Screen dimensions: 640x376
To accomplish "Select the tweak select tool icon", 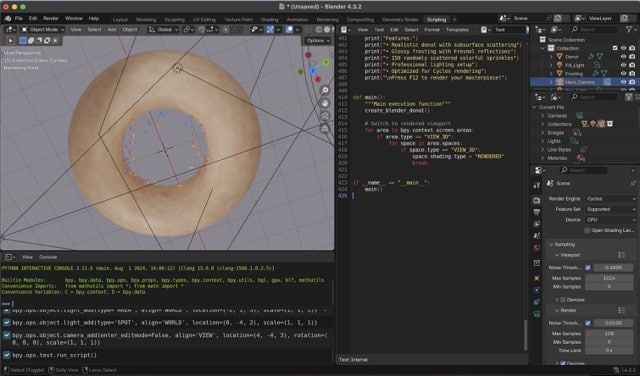I will coord(11,40).
